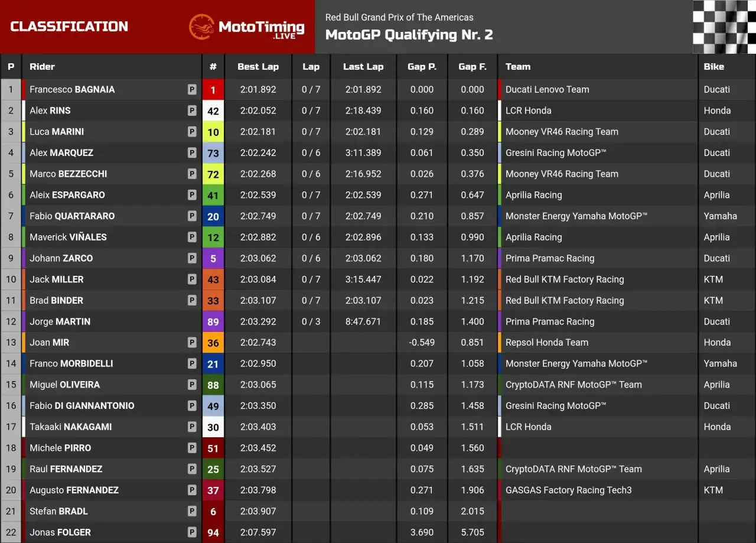
Task: Click the Yamaha bike cell for Quartararo
Action: 721,216
